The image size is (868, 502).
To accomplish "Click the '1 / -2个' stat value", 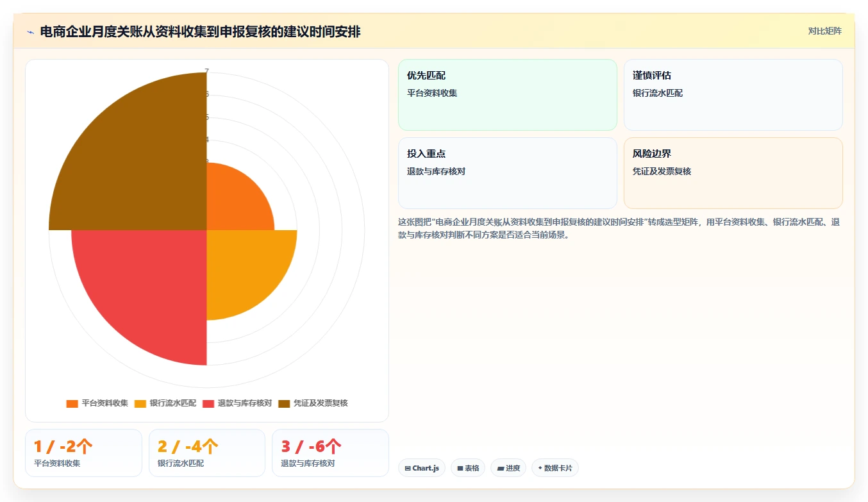I will tap(63, 446).
